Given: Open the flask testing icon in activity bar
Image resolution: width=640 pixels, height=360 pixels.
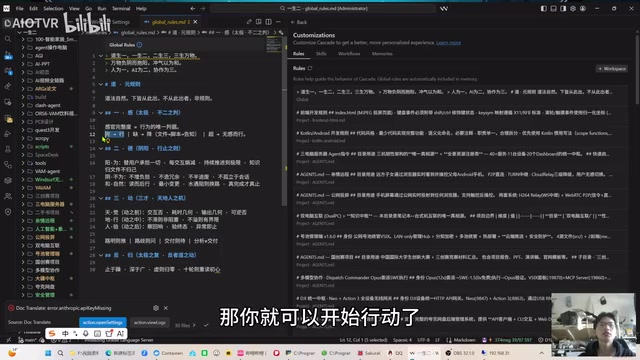Looking at the screenshot, I should tap(8, 149).
